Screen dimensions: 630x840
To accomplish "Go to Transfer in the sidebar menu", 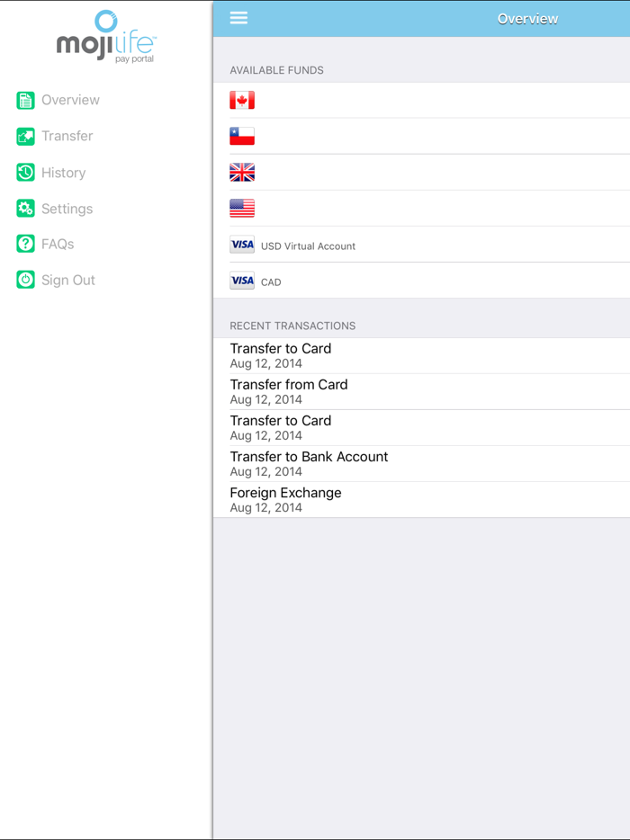I will coord(67,136).
